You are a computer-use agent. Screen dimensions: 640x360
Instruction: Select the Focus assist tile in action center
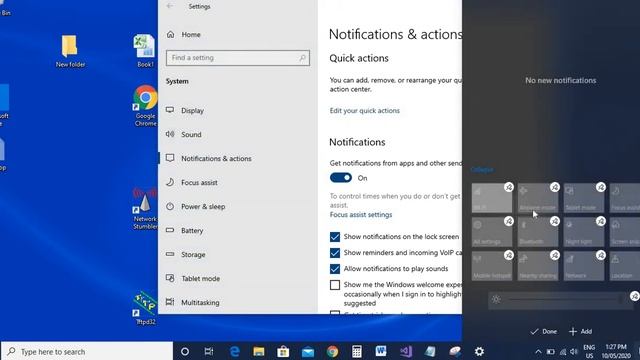point(625,198)
